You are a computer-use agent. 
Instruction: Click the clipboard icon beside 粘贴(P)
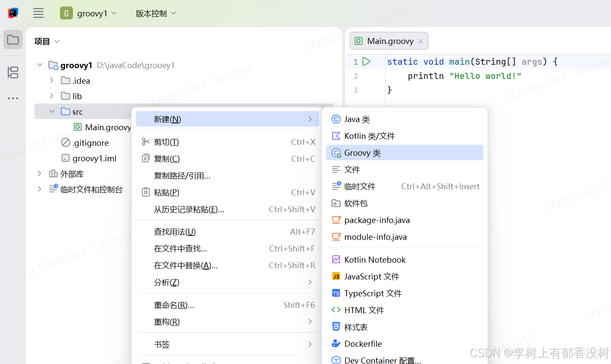point(146,192)
